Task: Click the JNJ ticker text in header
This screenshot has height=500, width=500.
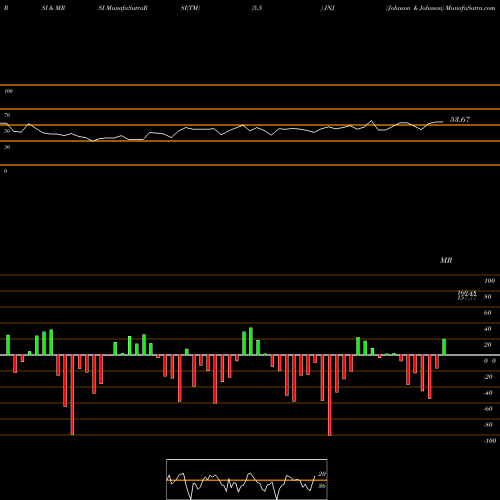Action: [x=329, y=8]
